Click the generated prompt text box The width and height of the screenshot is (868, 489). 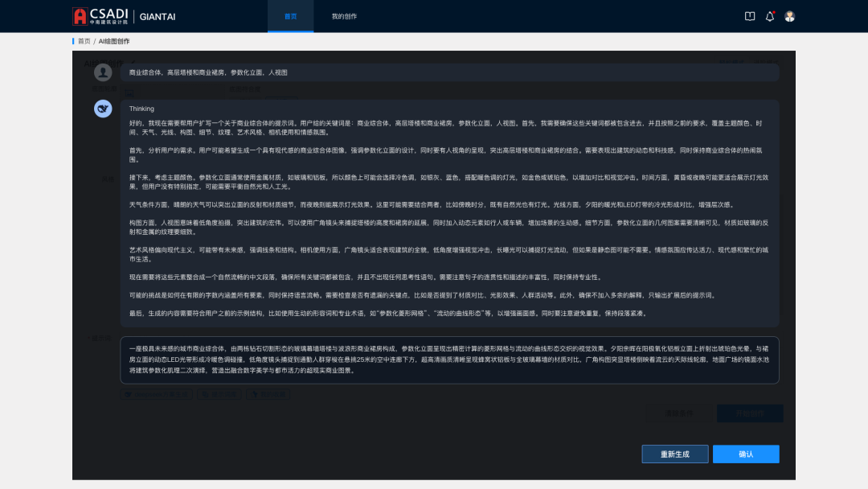click(x=449, y=360)
